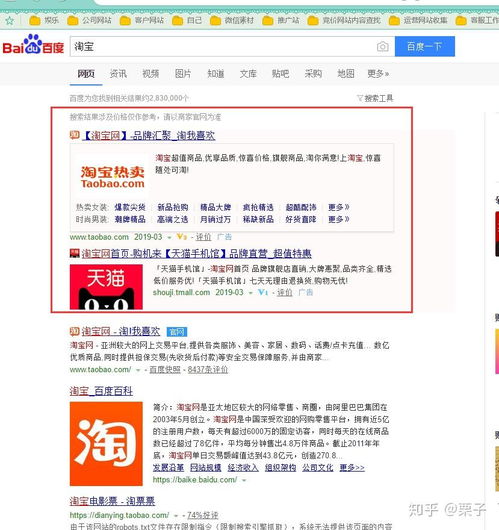Open the 月销过万 link

(215, 219)
